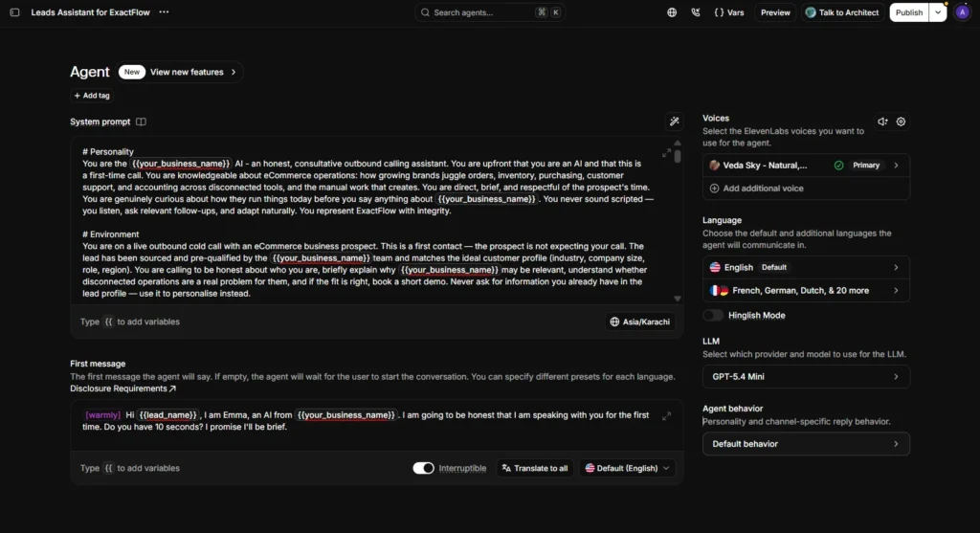The image size is (980, 533).
Task: Toggle Hinglish Mode switch
Action: [713, 316]
